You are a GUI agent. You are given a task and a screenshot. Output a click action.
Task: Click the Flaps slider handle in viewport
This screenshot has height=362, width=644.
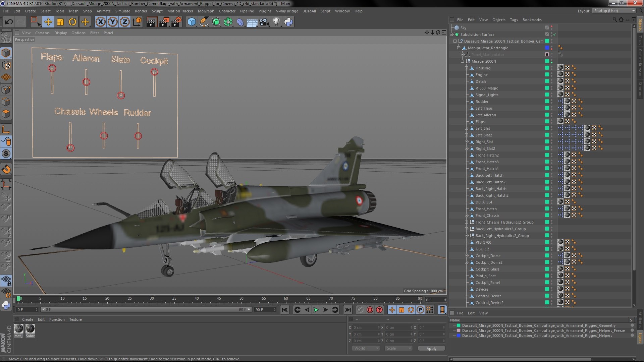pos(52,68)
